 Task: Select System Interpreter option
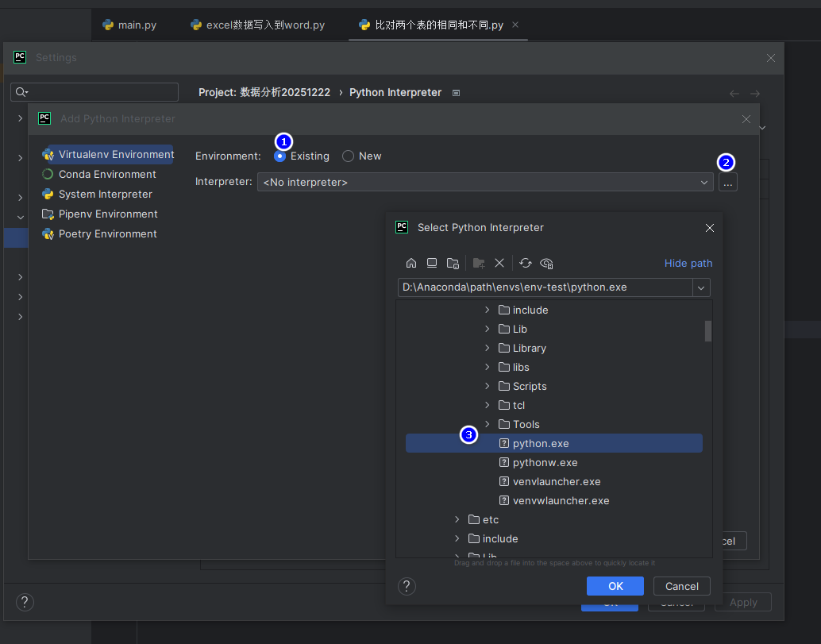click(x=98, y=195)
